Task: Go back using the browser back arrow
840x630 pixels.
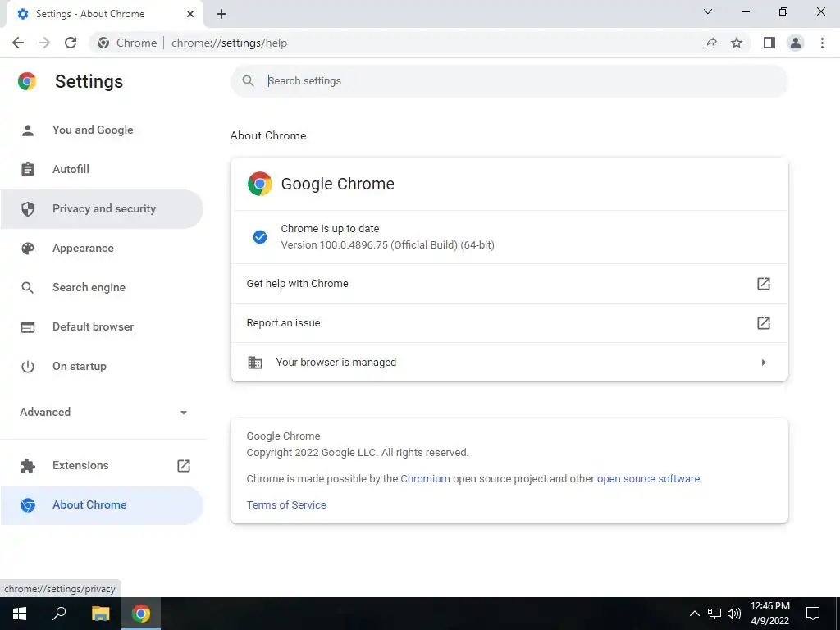Action: [x=18, y=43]
